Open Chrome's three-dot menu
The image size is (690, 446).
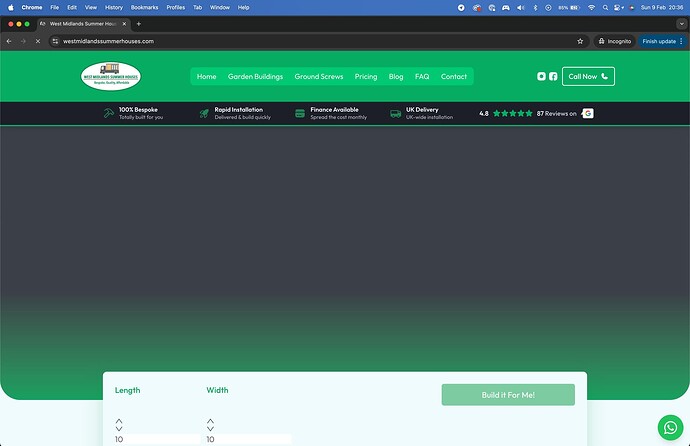pos(681,41)
